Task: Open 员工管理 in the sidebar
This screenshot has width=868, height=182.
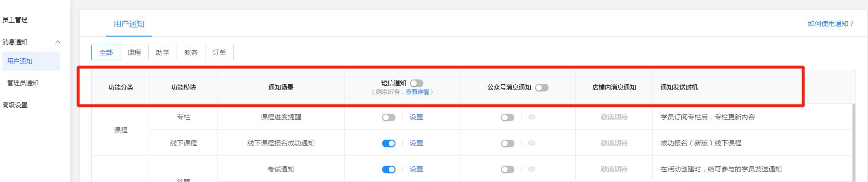Action: [x=15, y=20]
